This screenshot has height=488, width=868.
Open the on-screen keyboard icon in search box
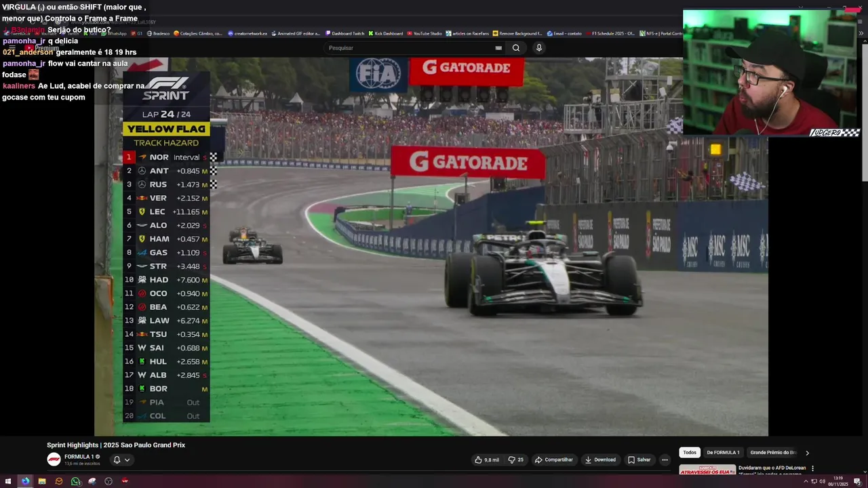[x=498, y=47]
